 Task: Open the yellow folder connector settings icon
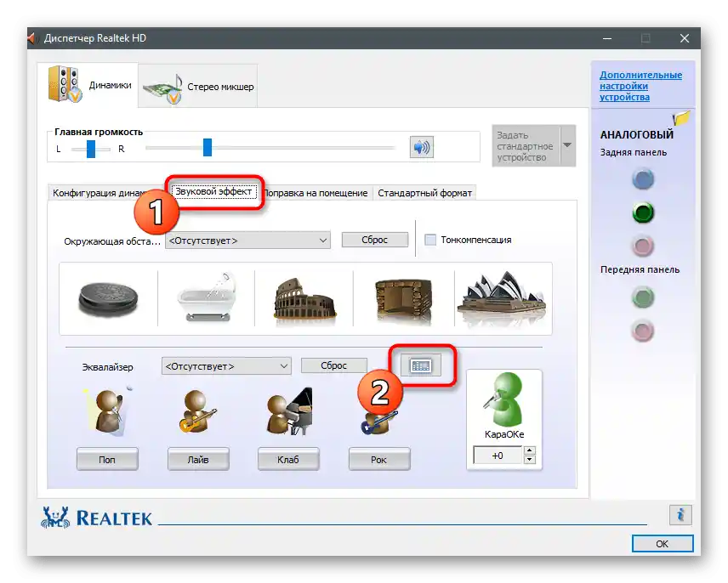tap(681, 118)
